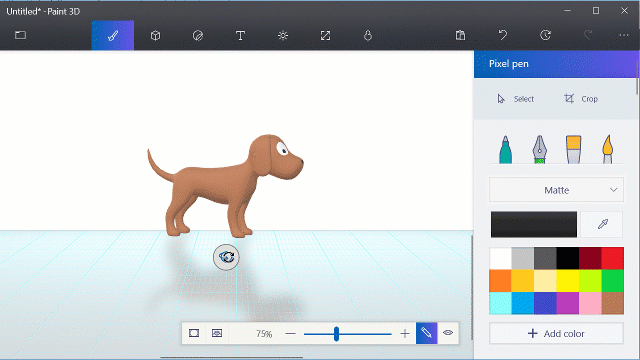This screenshot has width=640, height=360.
Task: Pick the indigo color swatch
Action: coord(545,303)
